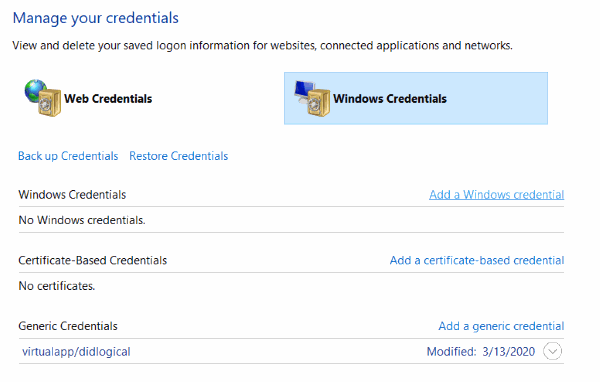Click the Windows Credentials computer and safe icon

pos(312,98)
